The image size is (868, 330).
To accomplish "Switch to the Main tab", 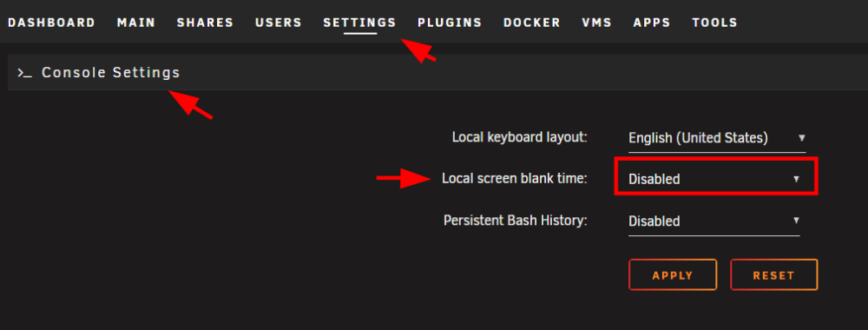I will tap(136, 23).
